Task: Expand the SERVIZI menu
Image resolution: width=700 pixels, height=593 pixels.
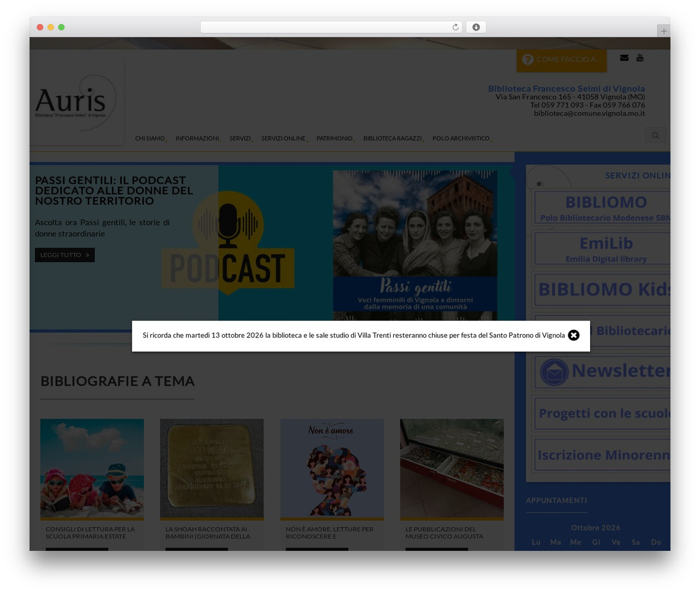Action: point(241,138)
